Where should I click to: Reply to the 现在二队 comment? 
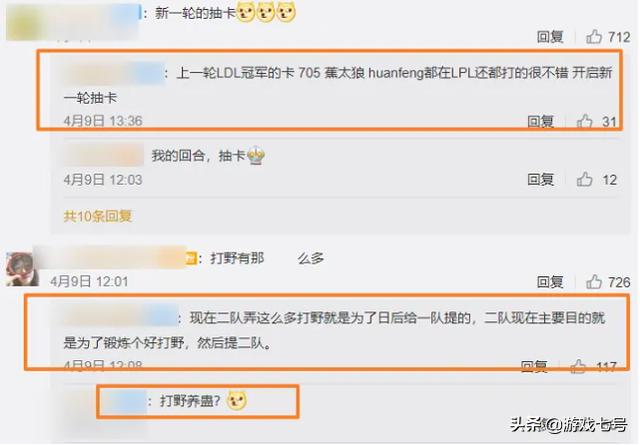point(534,366)
